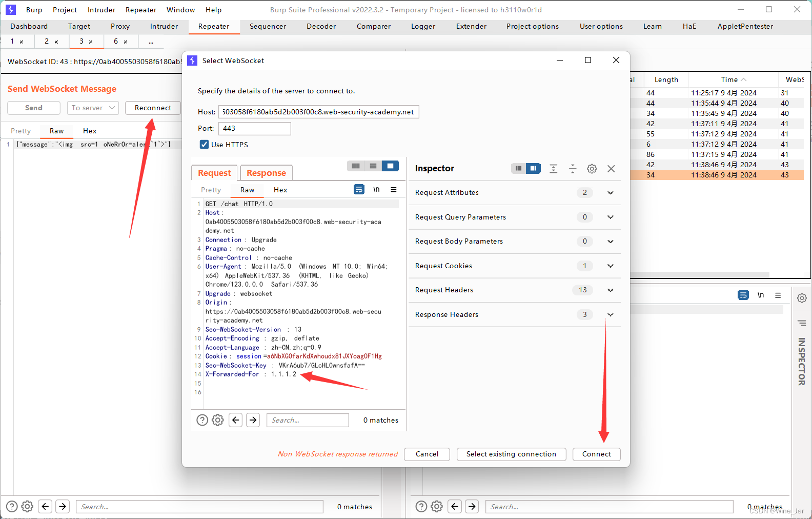Edit the Port input field
This screenshot has height=519, width=812.
(x=255, y=128)
